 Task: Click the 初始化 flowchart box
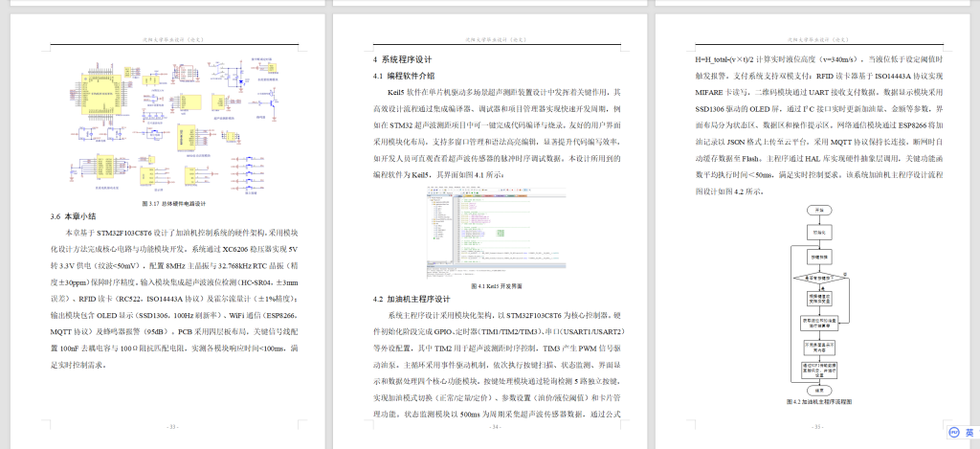(819, 232)
